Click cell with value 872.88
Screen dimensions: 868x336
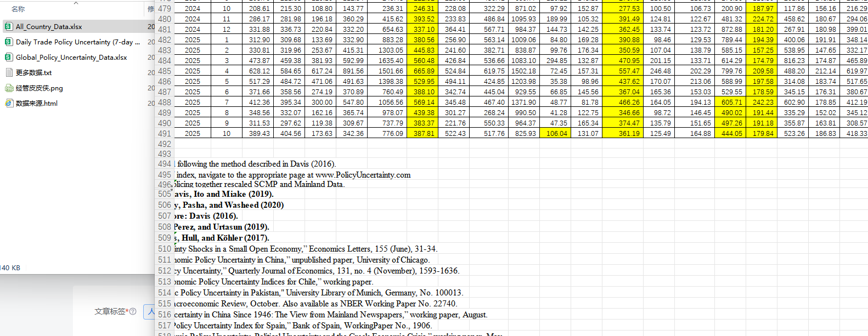(730, 30)
